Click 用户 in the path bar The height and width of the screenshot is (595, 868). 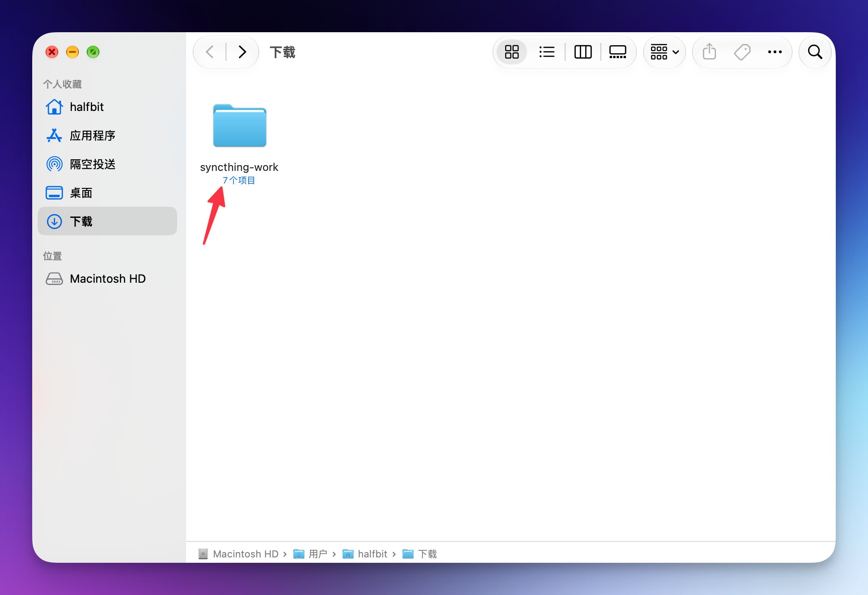click(311, 554)
